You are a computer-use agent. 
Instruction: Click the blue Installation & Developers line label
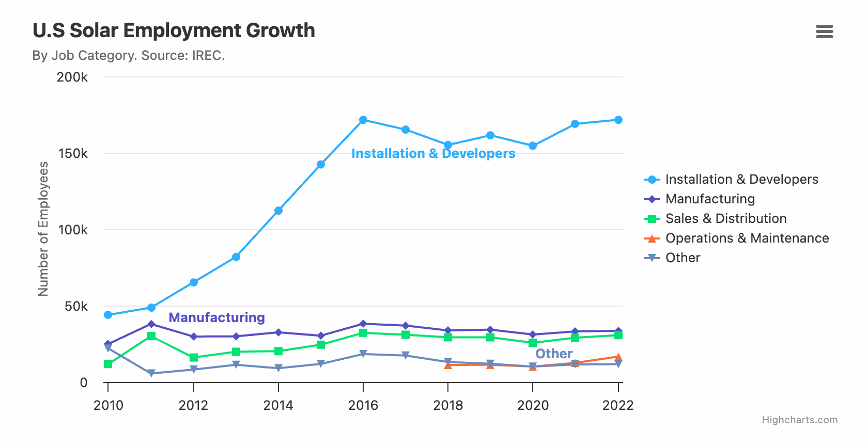pyautogui.click(x=433, y=153)
